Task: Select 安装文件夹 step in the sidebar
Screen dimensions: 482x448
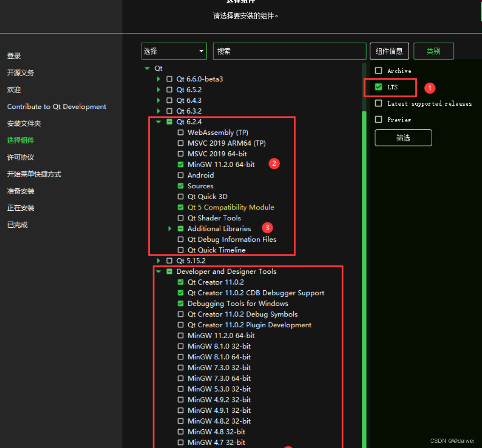Action: coord(24,124)
